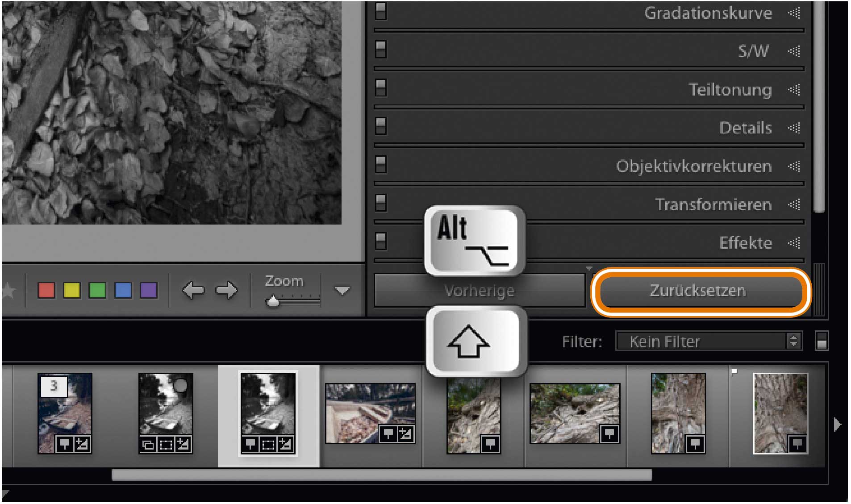Apply the yellow color label

click(x=72, y=290)
